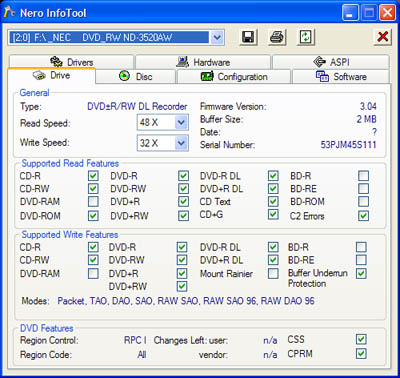The height and width of the screenshot is (378, 400).
Task: Go to the ASPI tab
Action: [x=331, y=62]
